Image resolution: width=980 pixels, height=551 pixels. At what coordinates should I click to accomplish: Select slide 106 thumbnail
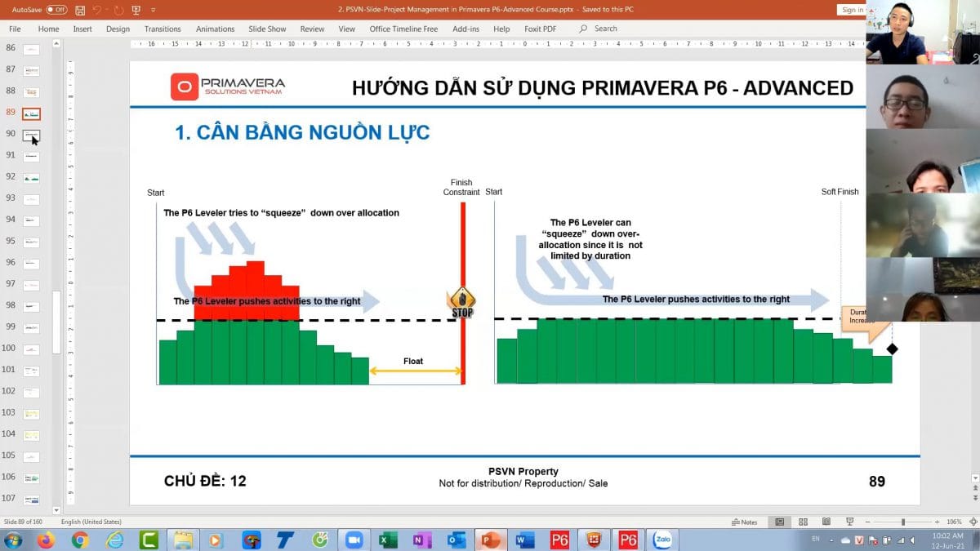[31, 478]
